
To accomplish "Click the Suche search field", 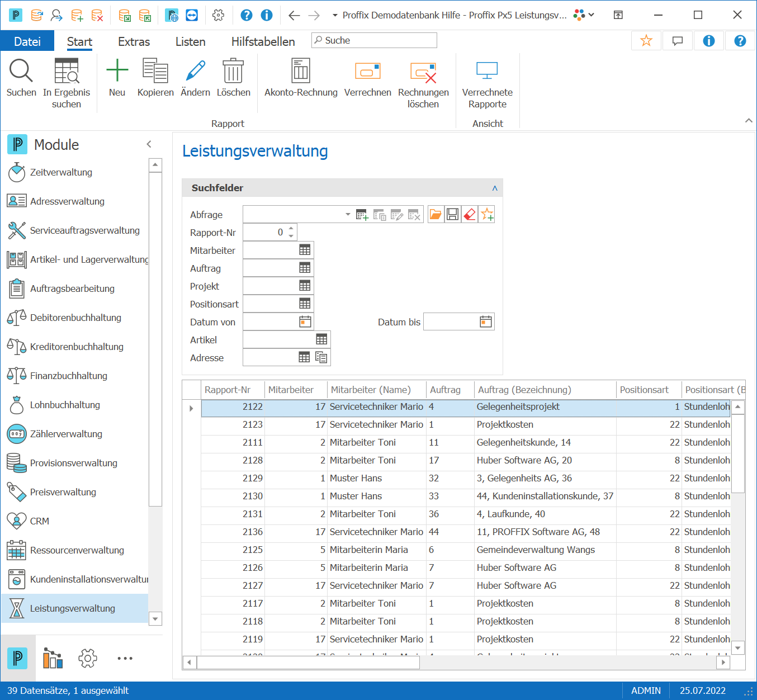I will (374, 40).
